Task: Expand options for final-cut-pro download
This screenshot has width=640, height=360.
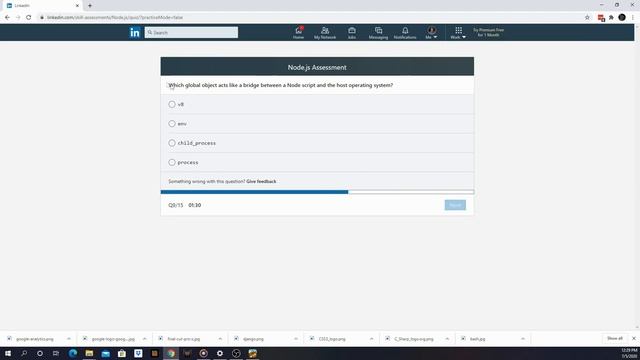Action: [220, 339]
